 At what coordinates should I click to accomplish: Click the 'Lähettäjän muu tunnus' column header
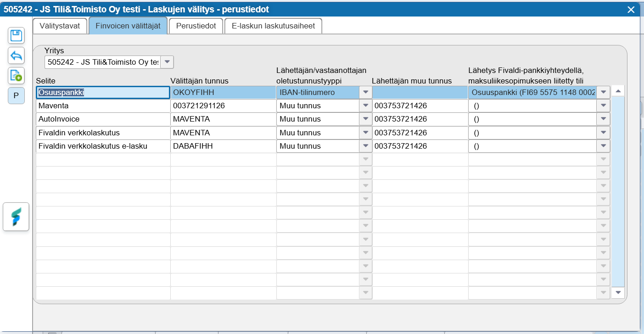pyautogui.click(x=412, y=81)
